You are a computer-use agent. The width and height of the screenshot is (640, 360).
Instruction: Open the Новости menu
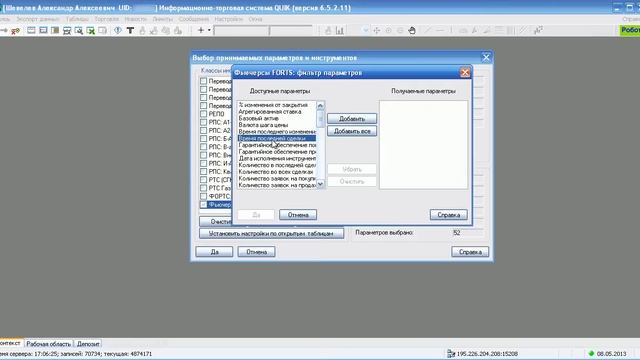click(136, 19)
